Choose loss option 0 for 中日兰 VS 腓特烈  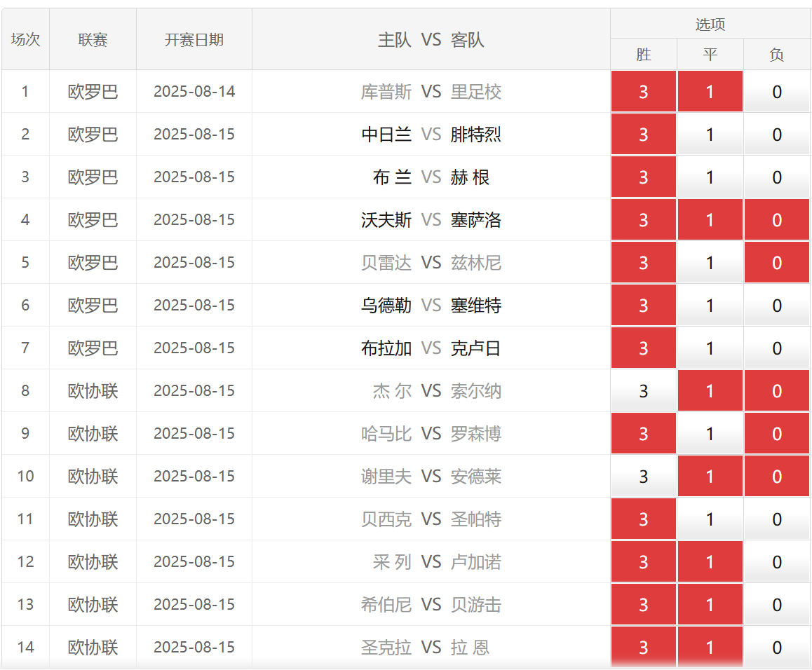click(x=777, y=135)
